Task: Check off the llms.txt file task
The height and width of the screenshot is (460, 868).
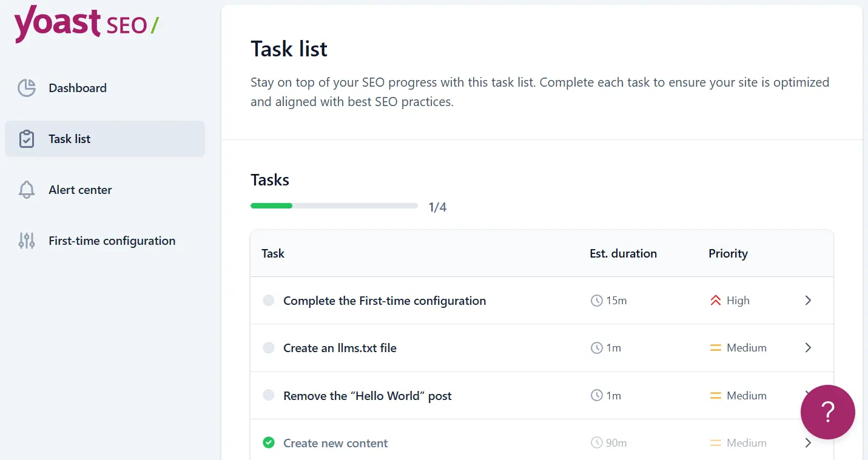Action: [268, 347]
